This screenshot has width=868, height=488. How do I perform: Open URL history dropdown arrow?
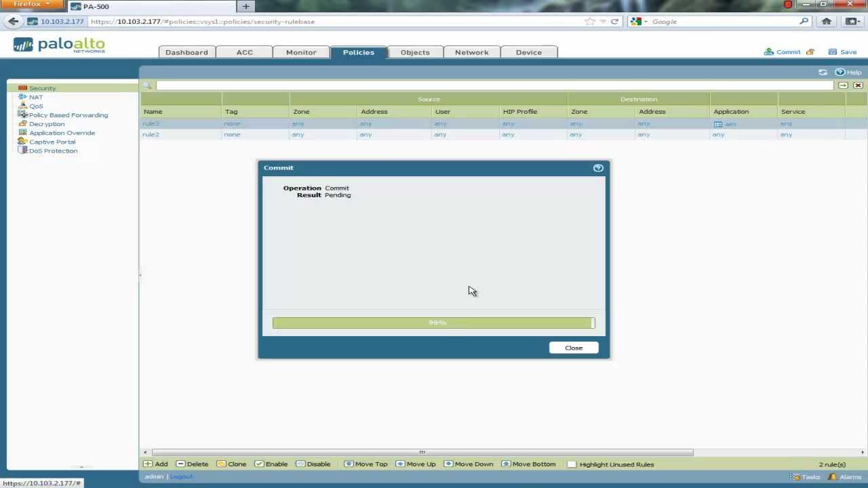[603, 21]
